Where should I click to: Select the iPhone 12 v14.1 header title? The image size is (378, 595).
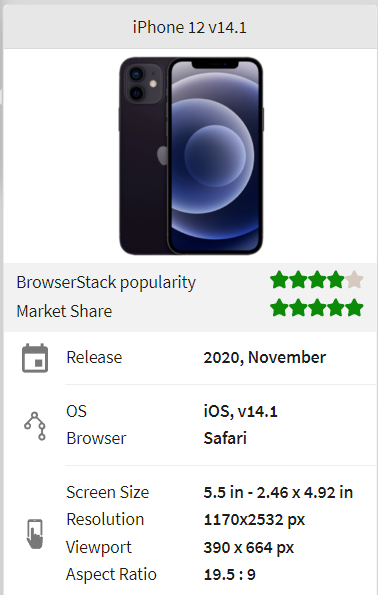pyautogui.click(x=189, y=27)
